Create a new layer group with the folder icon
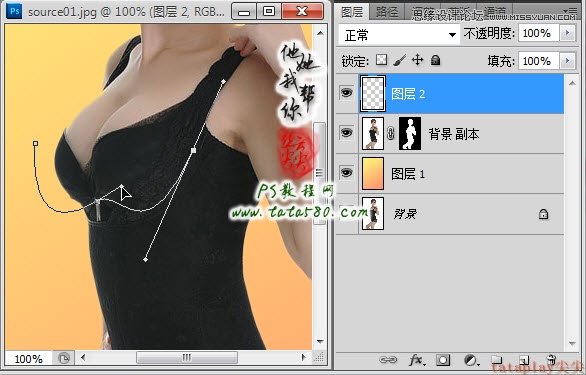The height and width of the screenshot is (375, 586). tap(496, 360)
